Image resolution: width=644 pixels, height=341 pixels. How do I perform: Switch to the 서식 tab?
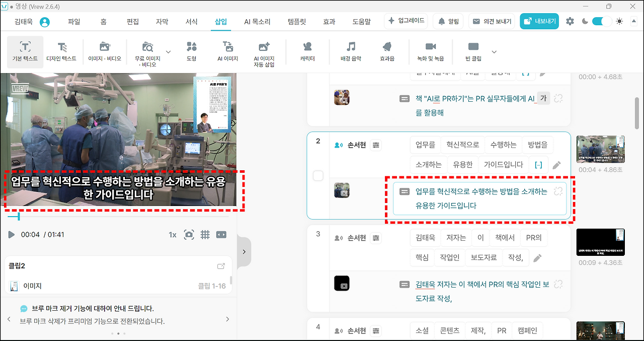coord(191,22)
